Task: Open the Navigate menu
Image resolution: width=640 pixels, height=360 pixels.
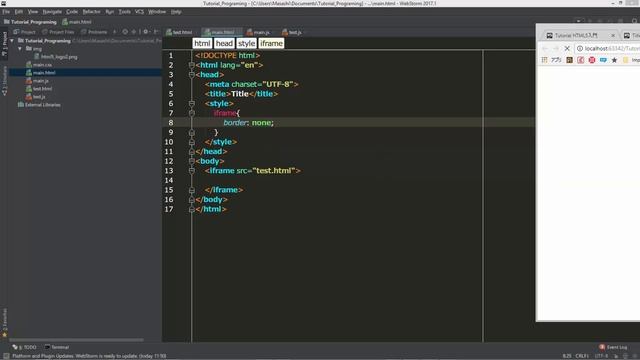Action: click(x=52, y=12)
